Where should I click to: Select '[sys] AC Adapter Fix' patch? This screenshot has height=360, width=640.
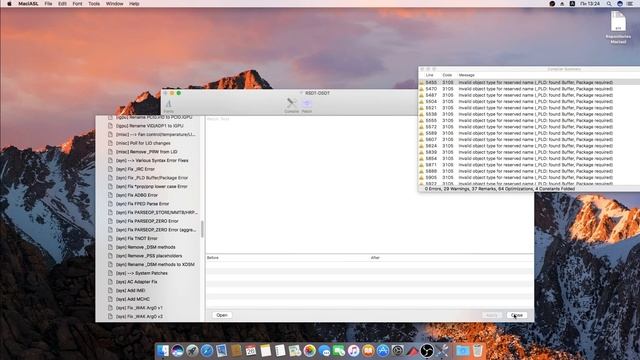[x=136, y=282]
